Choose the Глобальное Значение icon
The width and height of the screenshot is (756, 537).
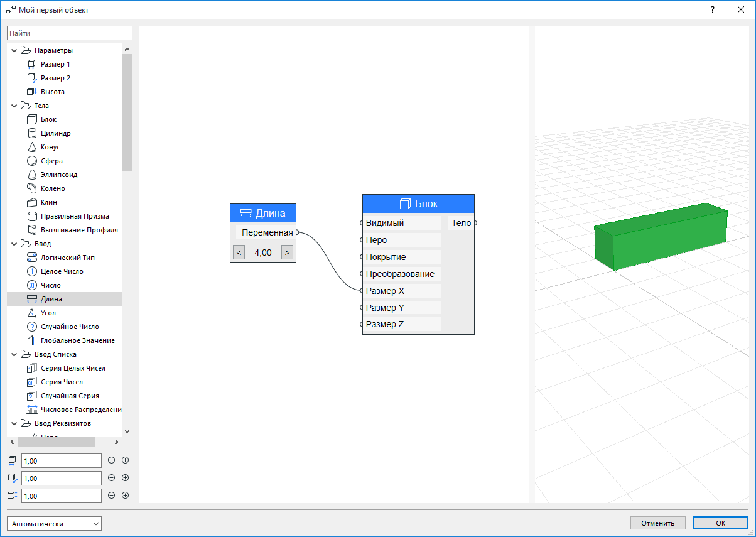32,340
